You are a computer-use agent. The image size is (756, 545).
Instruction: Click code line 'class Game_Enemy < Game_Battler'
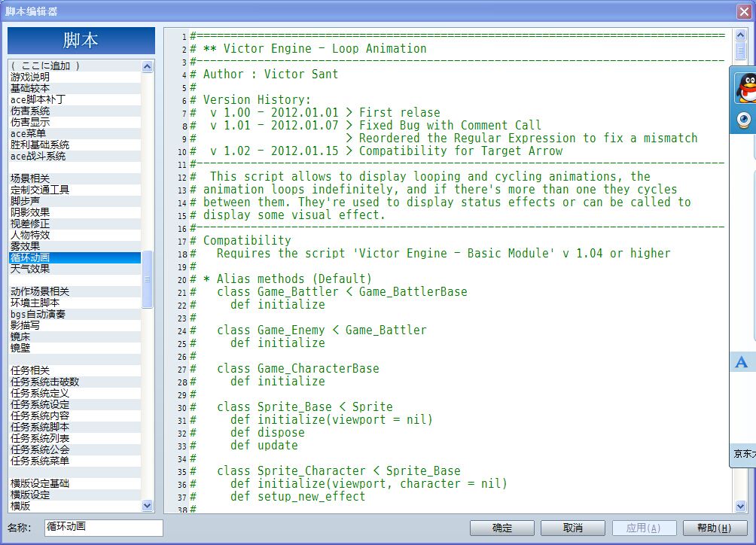tap(322, 330)
